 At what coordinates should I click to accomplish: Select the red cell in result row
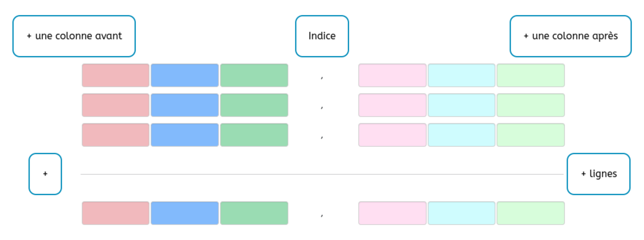coord(115,213)
